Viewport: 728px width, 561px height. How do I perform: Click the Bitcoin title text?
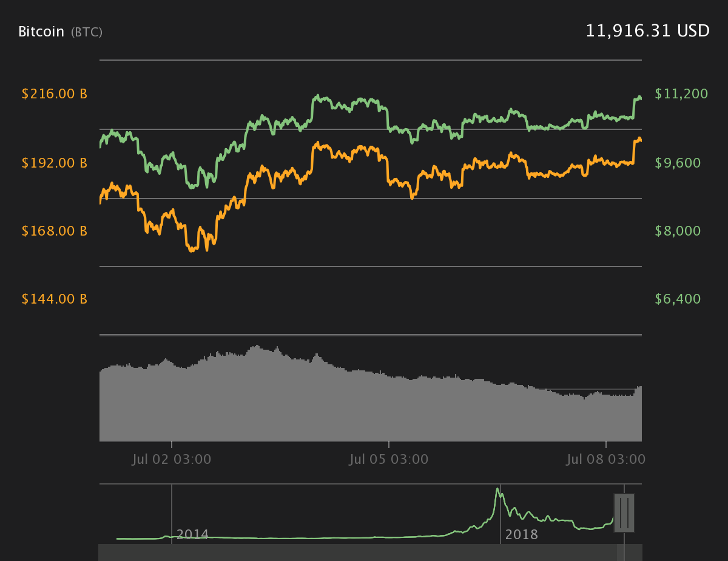pyautogui.click(x=41, y=32)
